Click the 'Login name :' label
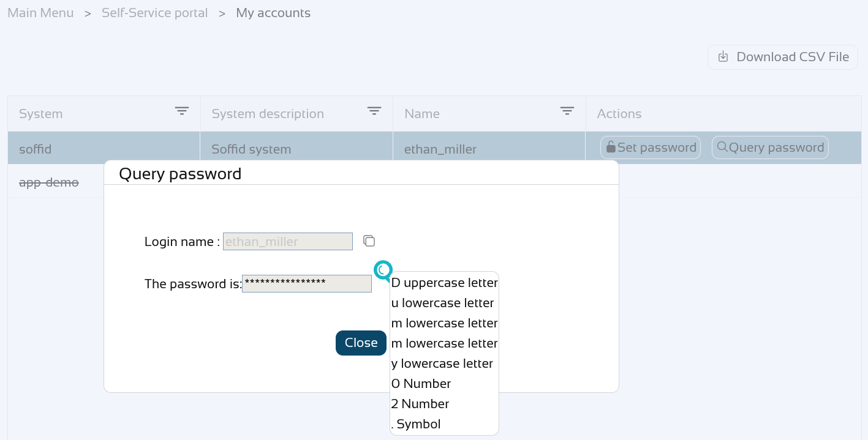Screen dimensions: 868x440 coord(182,242)
